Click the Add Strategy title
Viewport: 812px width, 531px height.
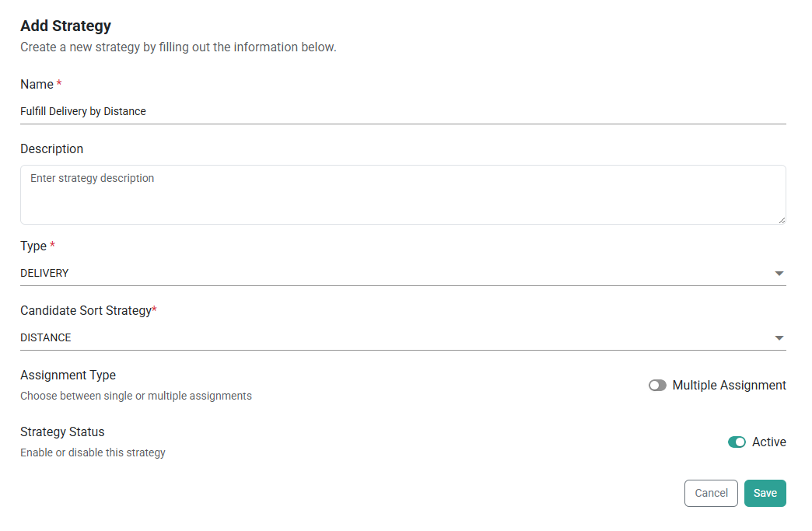tap(65, 26)
